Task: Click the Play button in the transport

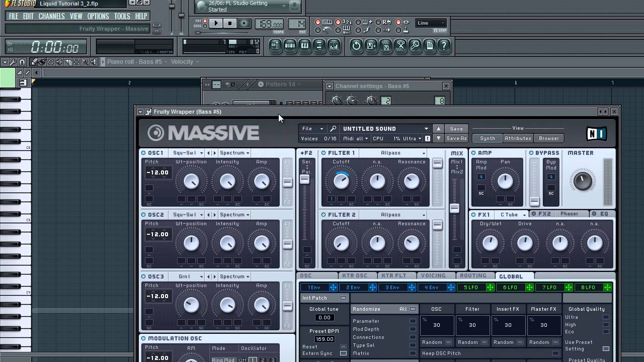Action: pos(216,23)
